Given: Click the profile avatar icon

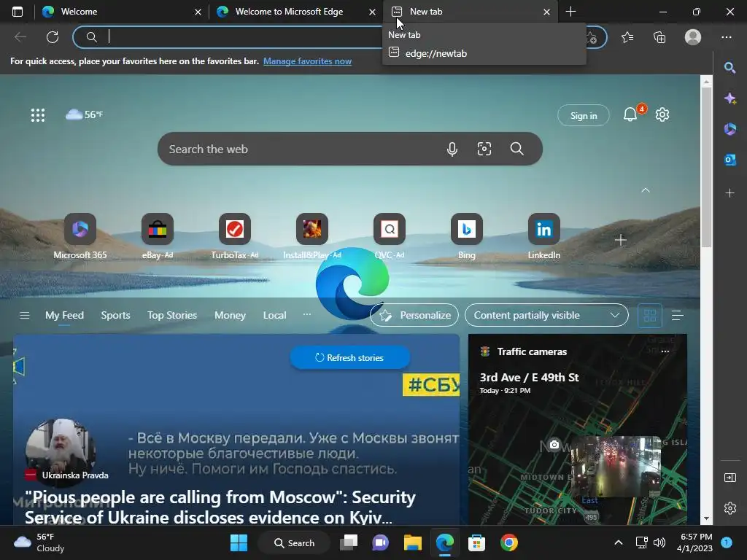Looking at the screenshot, I should point(693,37).
